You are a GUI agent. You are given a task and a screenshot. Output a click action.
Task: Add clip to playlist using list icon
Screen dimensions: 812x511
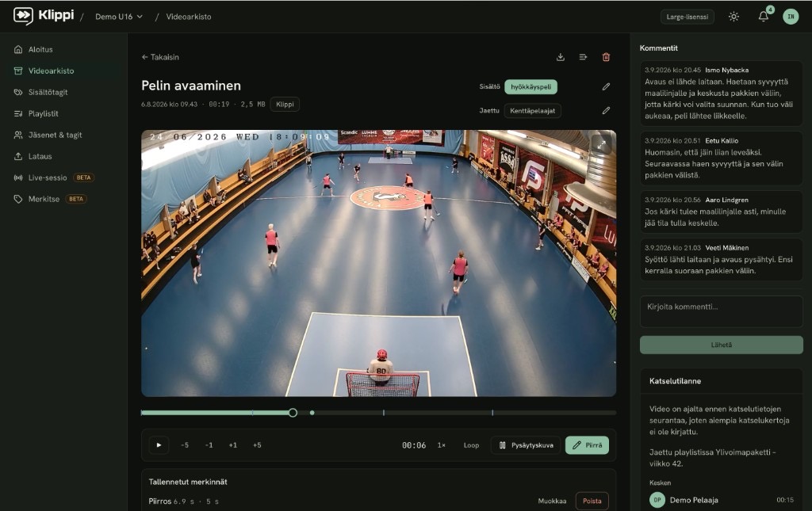(583, 57)
